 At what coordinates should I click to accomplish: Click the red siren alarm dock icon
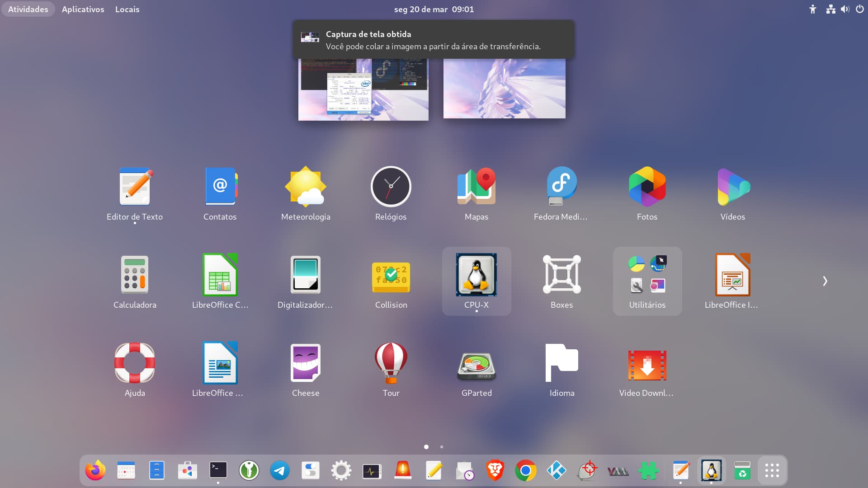(x=403, y=471)
